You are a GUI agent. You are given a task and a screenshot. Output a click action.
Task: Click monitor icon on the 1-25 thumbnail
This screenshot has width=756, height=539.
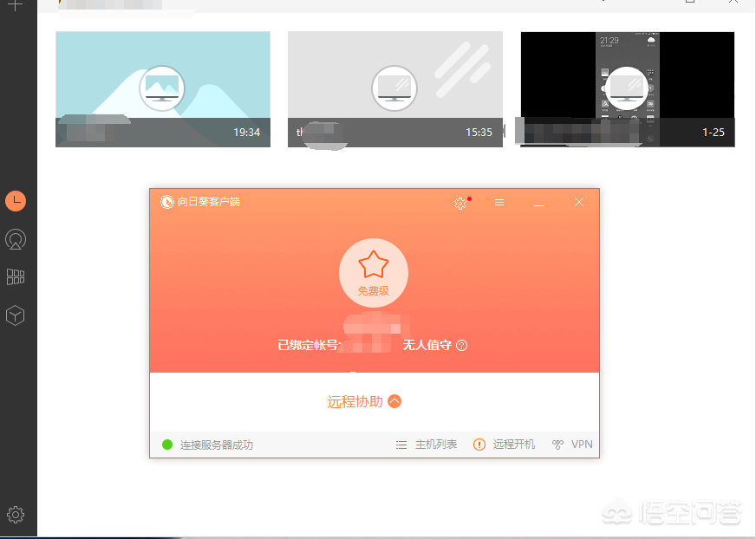point(626,89)
